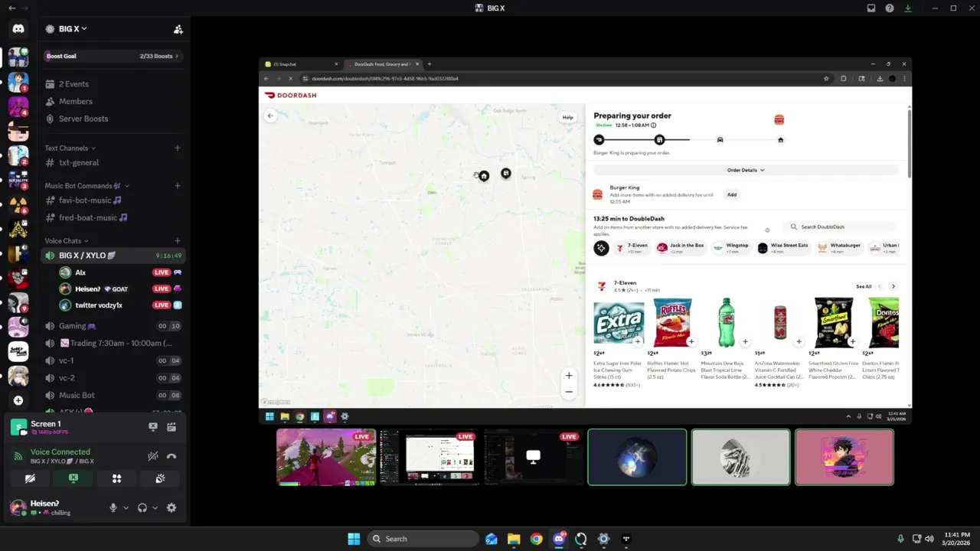
Task: Open Discord direct messages home icon
Action: click(x=18, y=29)
